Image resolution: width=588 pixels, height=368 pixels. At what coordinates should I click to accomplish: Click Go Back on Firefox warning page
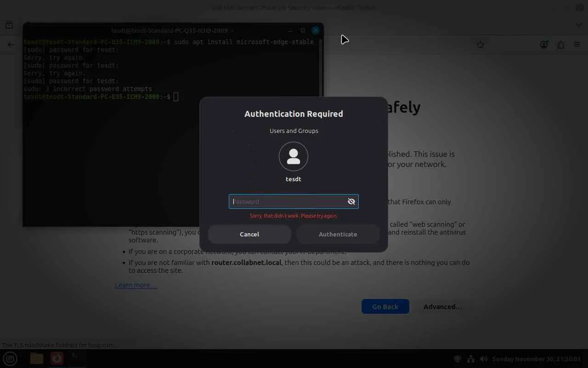385,306
